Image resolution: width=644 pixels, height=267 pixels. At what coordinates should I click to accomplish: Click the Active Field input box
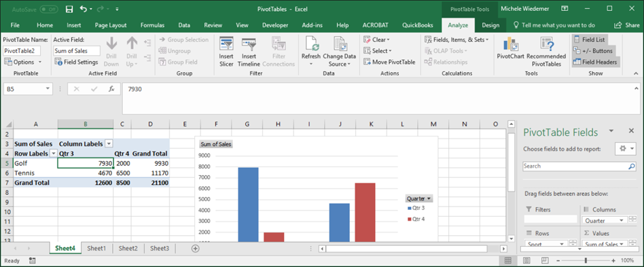77,51
